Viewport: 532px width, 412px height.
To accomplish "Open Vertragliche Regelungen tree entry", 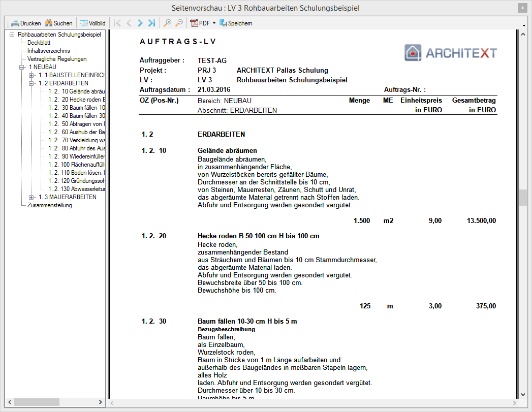I will click(57, 59).
